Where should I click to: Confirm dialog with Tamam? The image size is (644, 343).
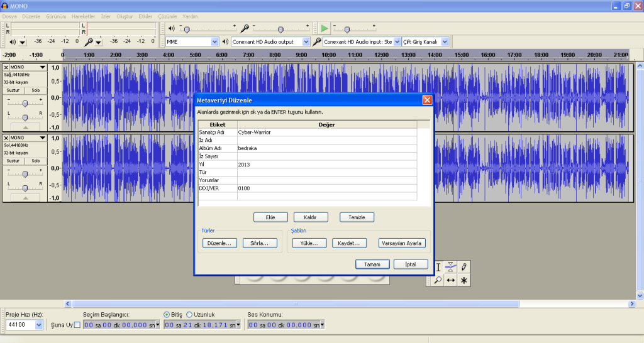[x=372, y=264]
